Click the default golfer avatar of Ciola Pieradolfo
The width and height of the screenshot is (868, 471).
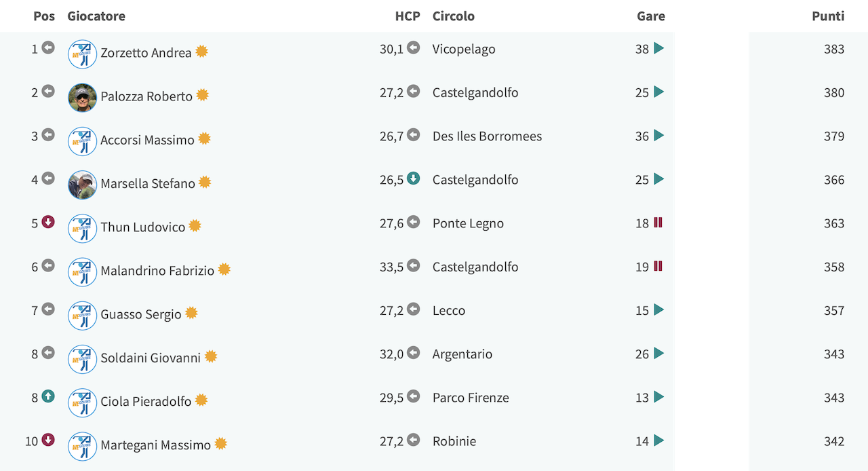(x=82, y=402)
